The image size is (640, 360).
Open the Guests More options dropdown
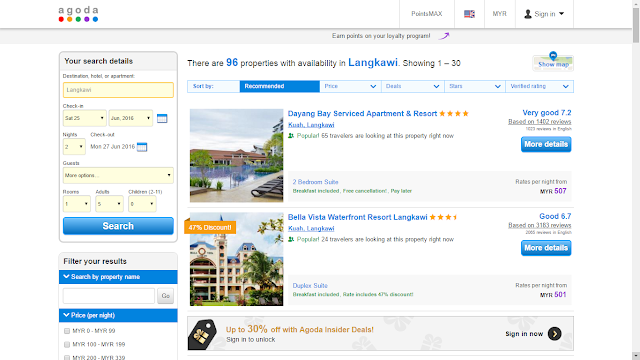(118, 176)
